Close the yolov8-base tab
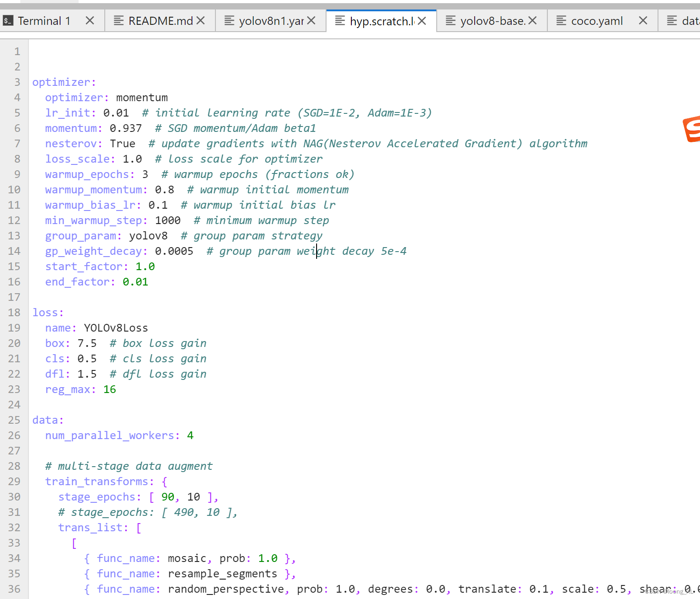 pos(532,21)
